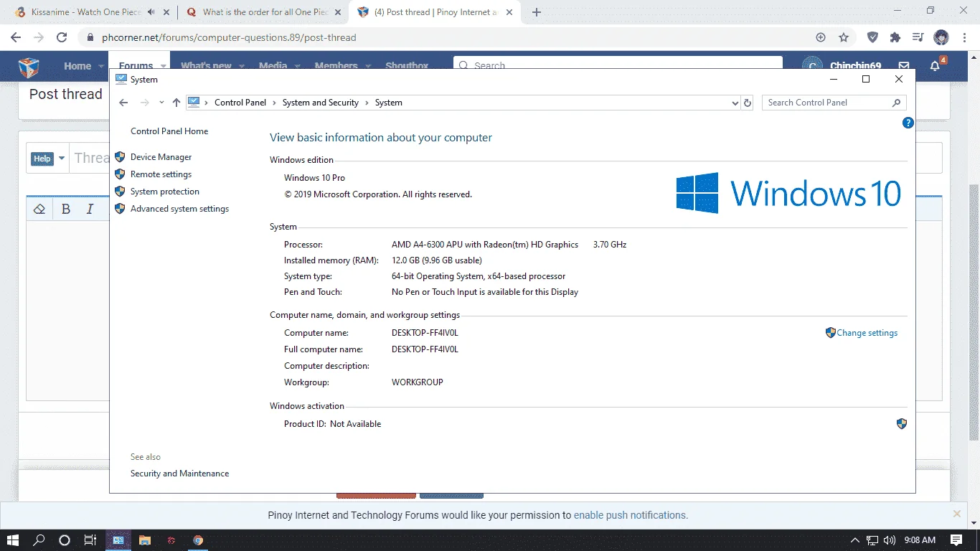Click the Search Control Panel field
Image resolution: width=980 pixels, height=551 pixels.
[x=834, y=103]
